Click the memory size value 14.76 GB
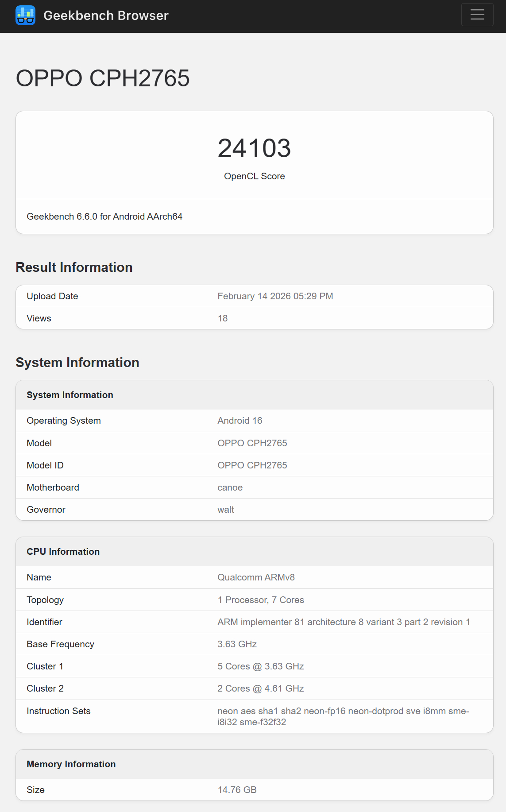Image resolution: width=506 pixels, height=812 pixels. [x=237, y=790]
